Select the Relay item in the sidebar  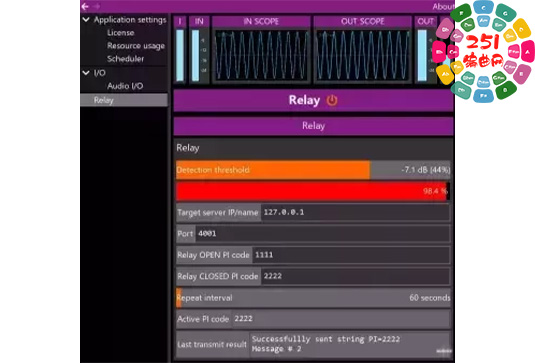pyautogui.click(x=124, y=100)
